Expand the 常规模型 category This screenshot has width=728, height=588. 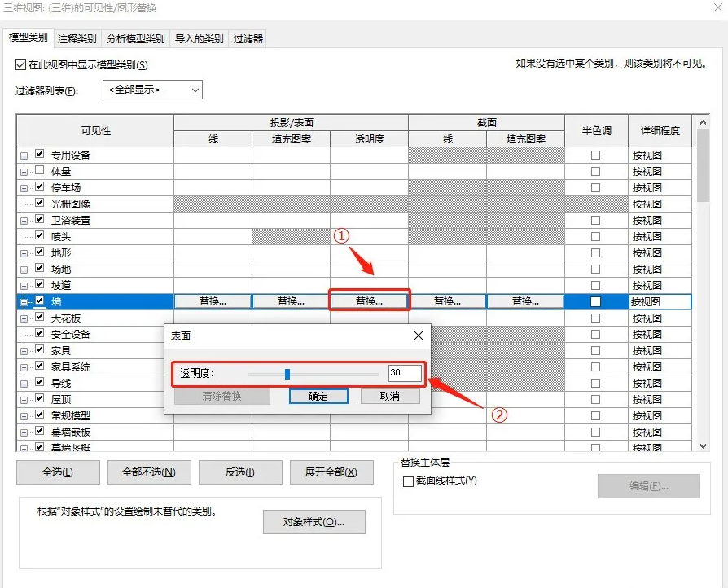24,417
